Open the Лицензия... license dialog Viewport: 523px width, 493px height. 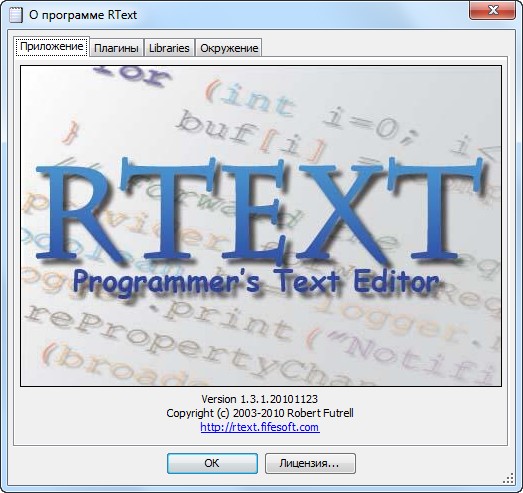coord(310,463)
